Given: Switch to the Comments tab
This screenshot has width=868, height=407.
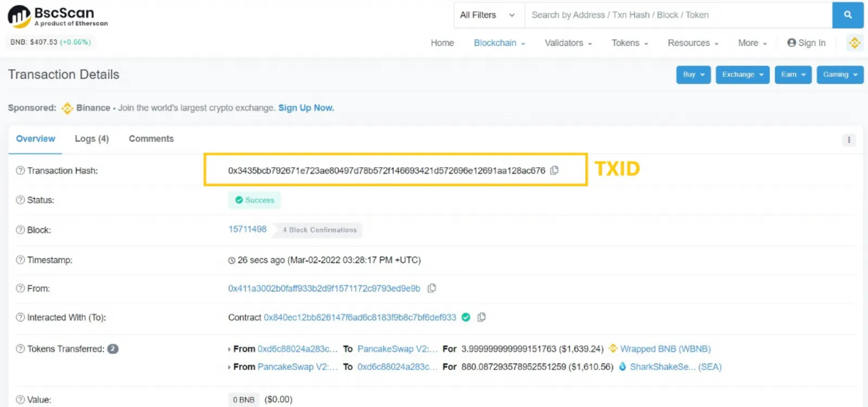Looking at the screenshot, I should pyautogui.click(x=151, y=139).
